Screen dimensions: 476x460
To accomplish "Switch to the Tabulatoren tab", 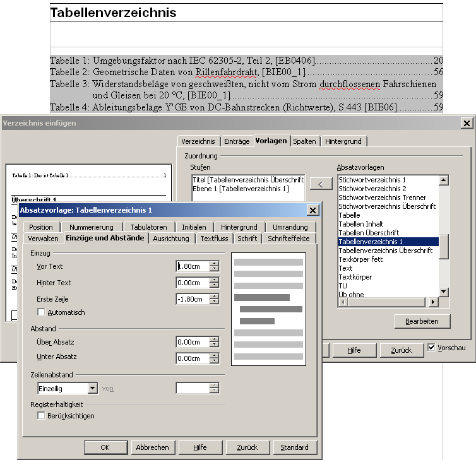I will click(149, 227).
